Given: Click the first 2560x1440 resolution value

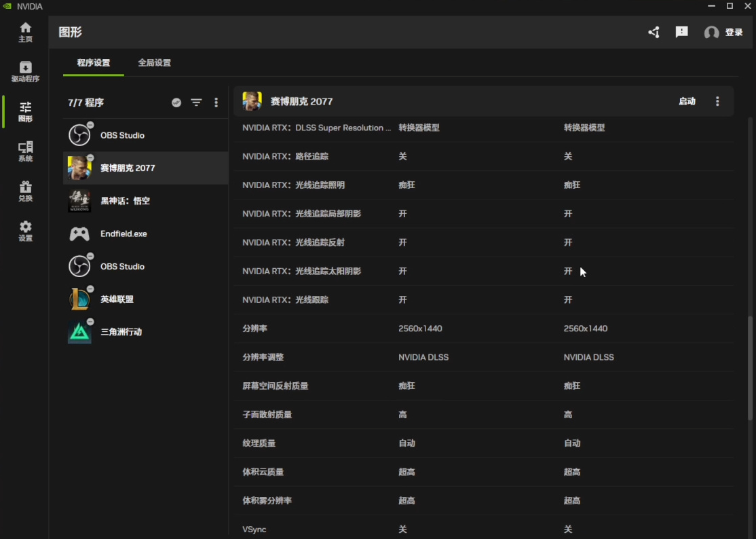Looking at the screenshot, I should (x=420, y=329).
